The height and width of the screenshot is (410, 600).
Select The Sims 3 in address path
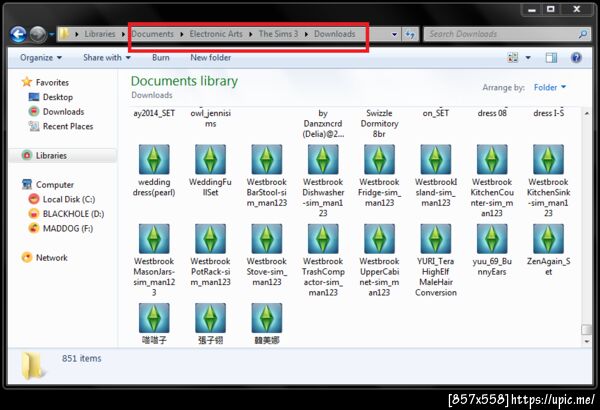tap(278, 34)
